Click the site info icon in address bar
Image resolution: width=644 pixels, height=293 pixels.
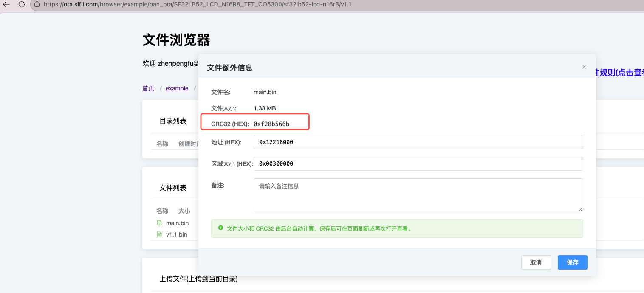click(37, 5)
